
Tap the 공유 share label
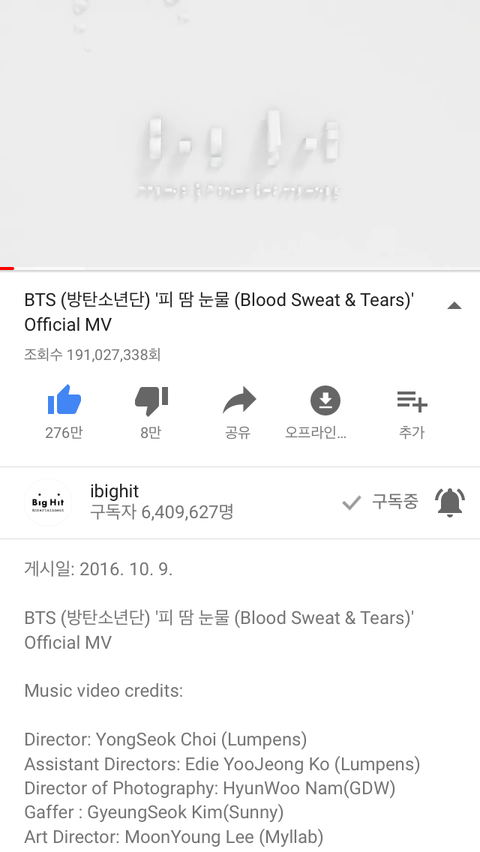238,433
